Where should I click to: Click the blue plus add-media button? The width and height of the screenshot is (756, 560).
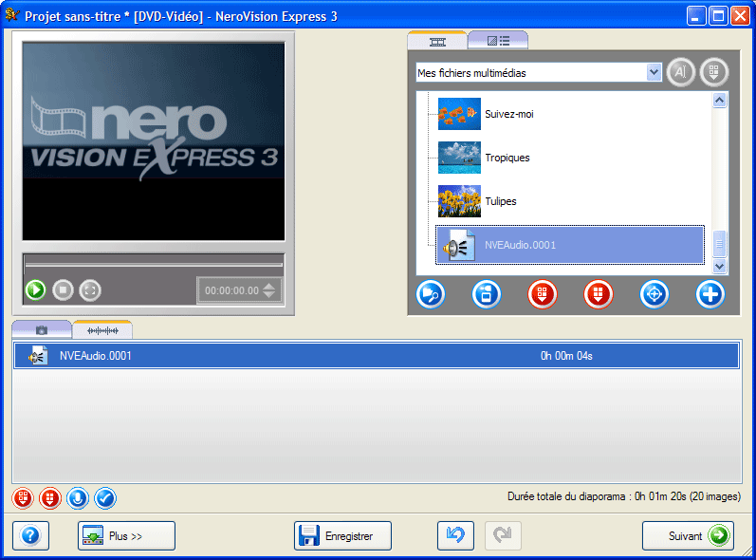710,294
